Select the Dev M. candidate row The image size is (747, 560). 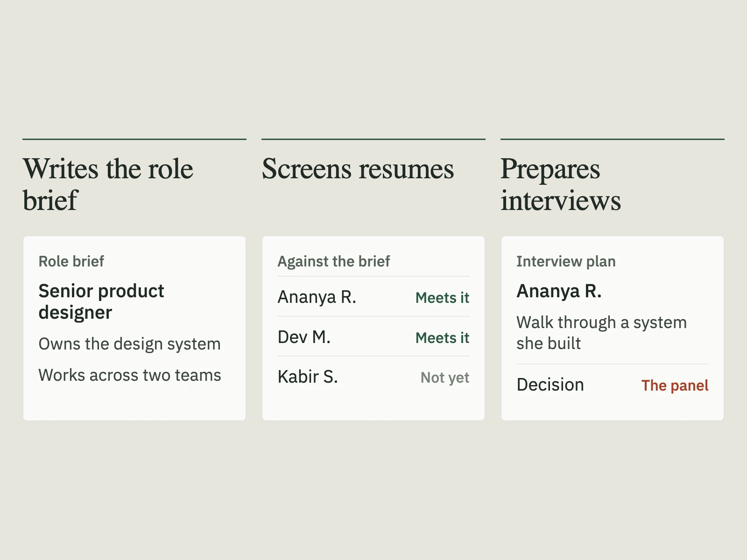pos(373,337)
